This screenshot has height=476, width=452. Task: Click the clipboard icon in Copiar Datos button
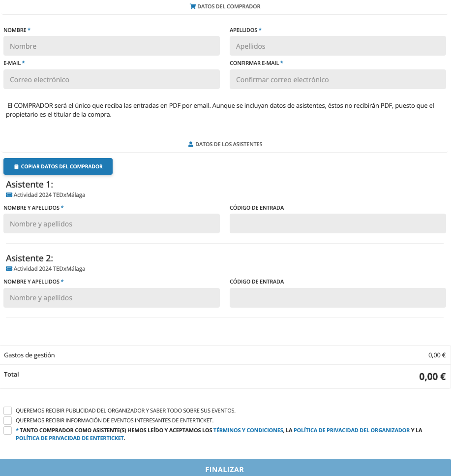tap(16, 167)
